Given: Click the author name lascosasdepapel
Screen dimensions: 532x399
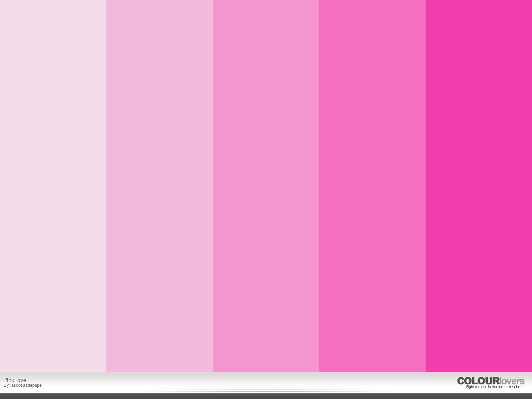Looking at the screenshot, I should (x=26, y=385).
